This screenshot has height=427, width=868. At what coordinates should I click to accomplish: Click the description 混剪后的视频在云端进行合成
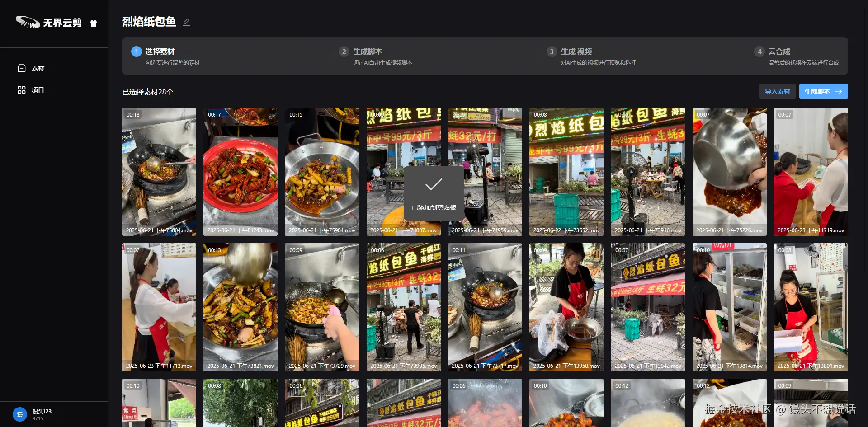click(x=804, y=63)
